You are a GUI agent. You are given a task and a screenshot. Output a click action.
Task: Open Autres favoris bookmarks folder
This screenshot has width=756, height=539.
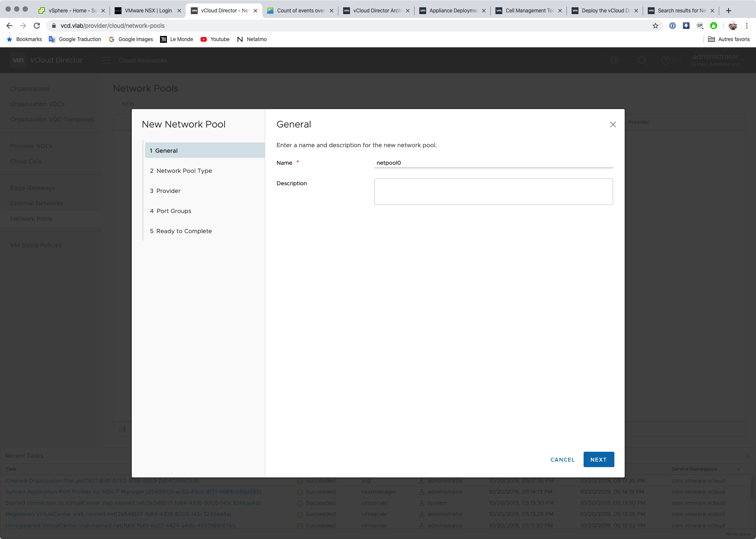click(x=729, y=39)
